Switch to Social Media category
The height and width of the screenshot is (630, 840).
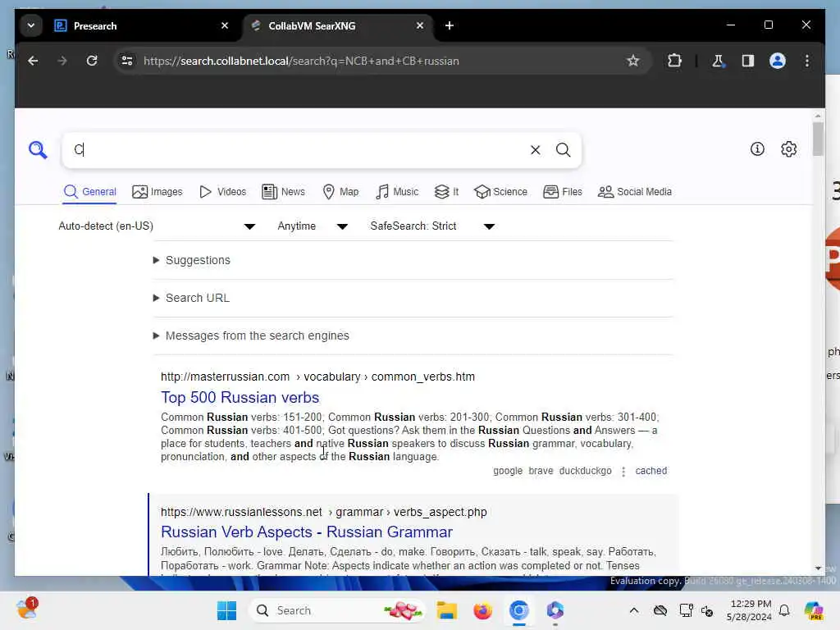point(634,192)
